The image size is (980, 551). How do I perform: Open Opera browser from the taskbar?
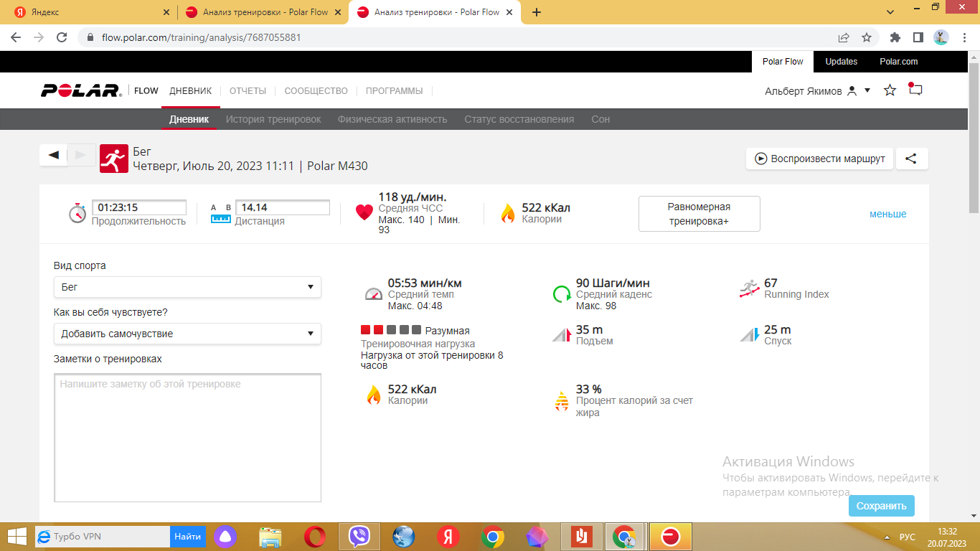click(x=314, y=537)
